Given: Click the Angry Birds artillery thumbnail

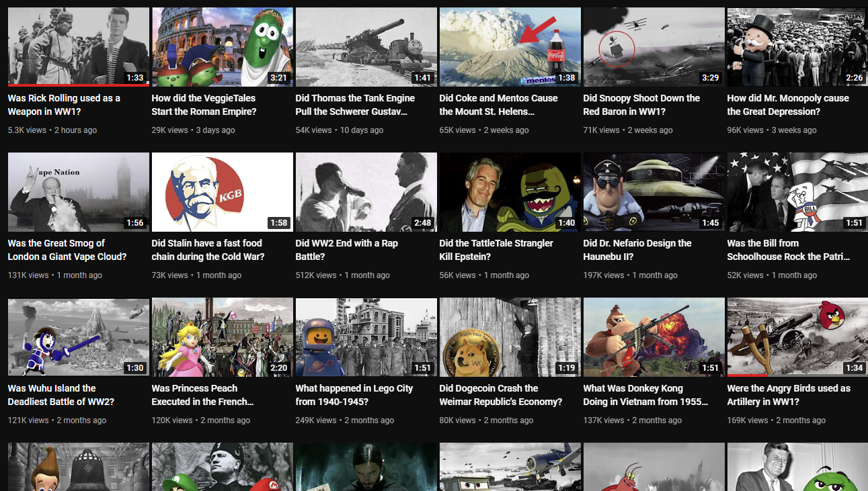Looking at the screenshot, I should (797, 337).
